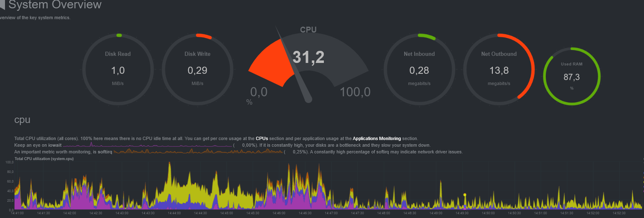Select the Net Outbound gauge

(x=499, y=69)
